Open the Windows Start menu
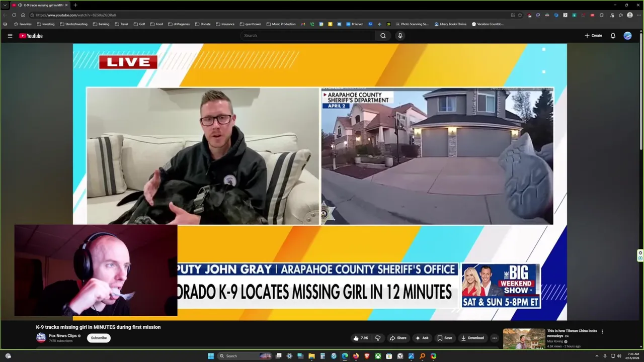This screenshot has height=362, width=644. point(211,356)
